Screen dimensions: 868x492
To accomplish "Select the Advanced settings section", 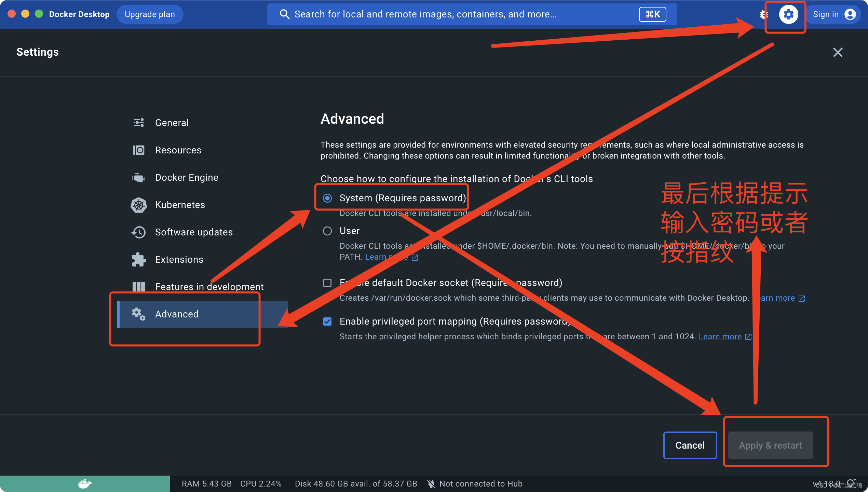I will 177,314.
